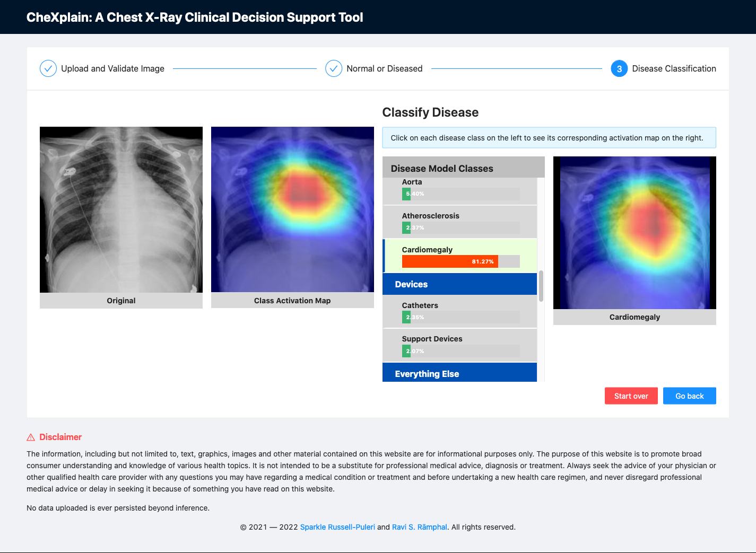Click the Upload and Validate Image checkmark icon

point(48,68)
